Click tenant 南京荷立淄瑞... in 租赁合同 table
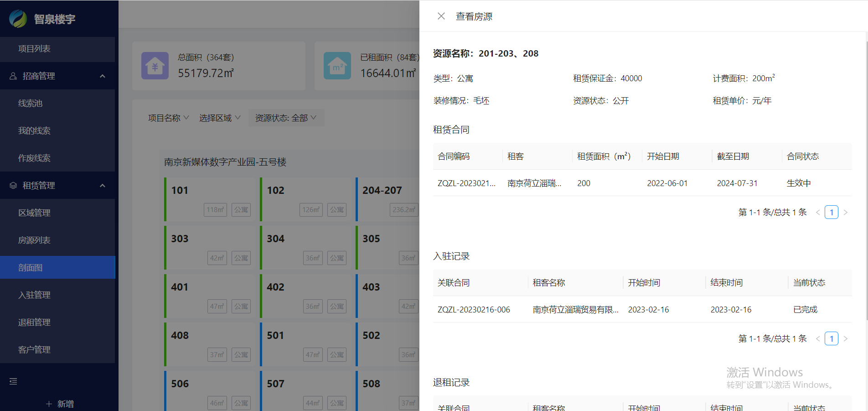868x411 pixels. click(534, 183)
